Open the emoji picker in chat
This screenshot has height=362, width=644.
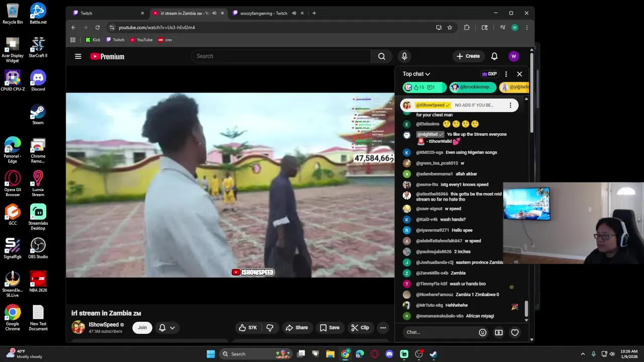482,332
